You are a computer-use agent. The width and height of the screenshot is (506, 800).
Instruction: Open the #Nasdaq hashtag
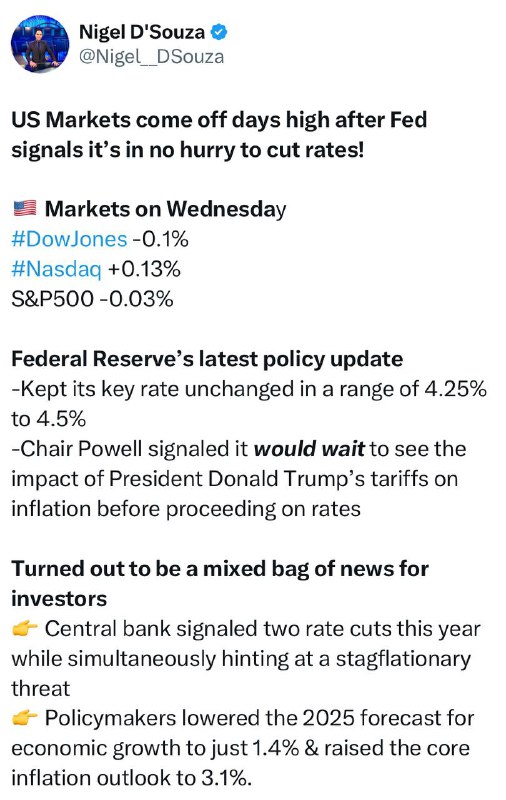coord(56,269)
